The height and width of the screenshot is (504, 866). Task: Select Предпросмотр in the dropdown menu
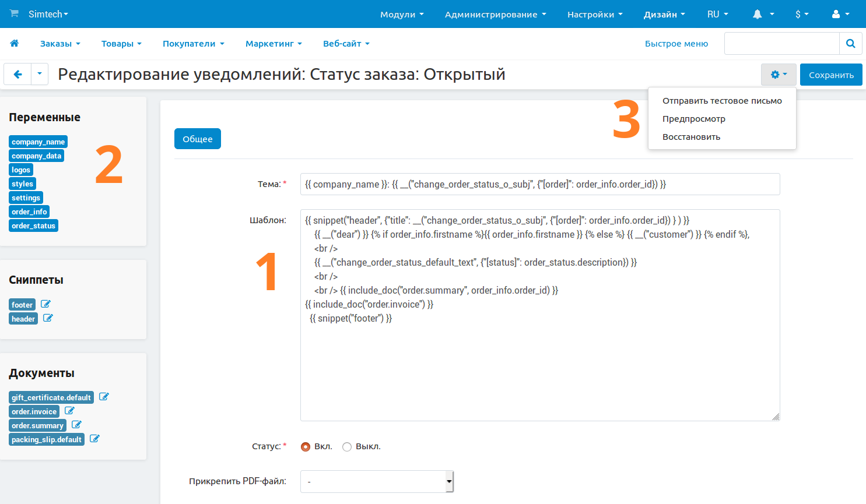pyautogui.click(x=694, y=119)
